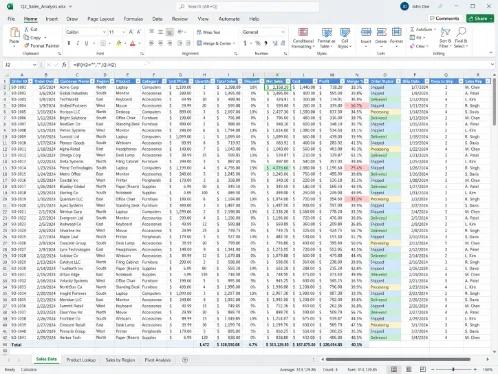The height and width of the screenshot is (374, 498).
Task: Apply the red font color
Action: coord(132,43)
